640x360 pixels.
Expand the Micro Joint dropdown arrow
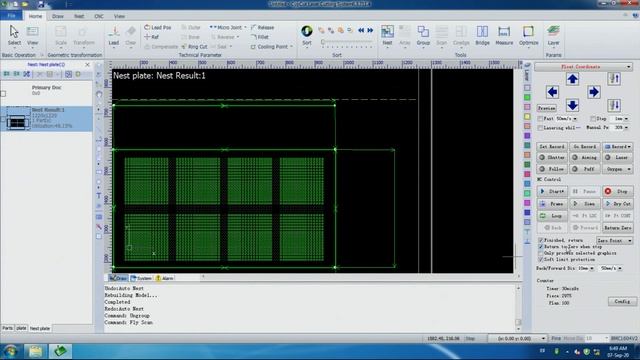pyautogui.click(x=245, y=27)
